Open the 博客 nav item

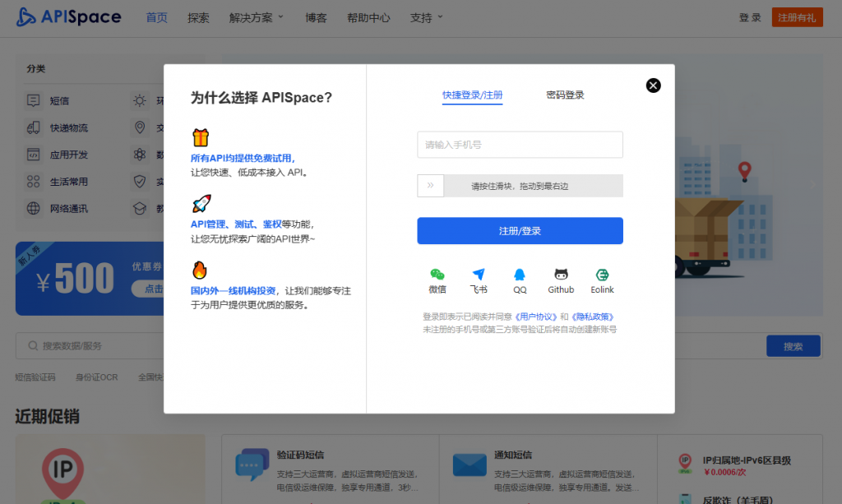pos(316,18)
